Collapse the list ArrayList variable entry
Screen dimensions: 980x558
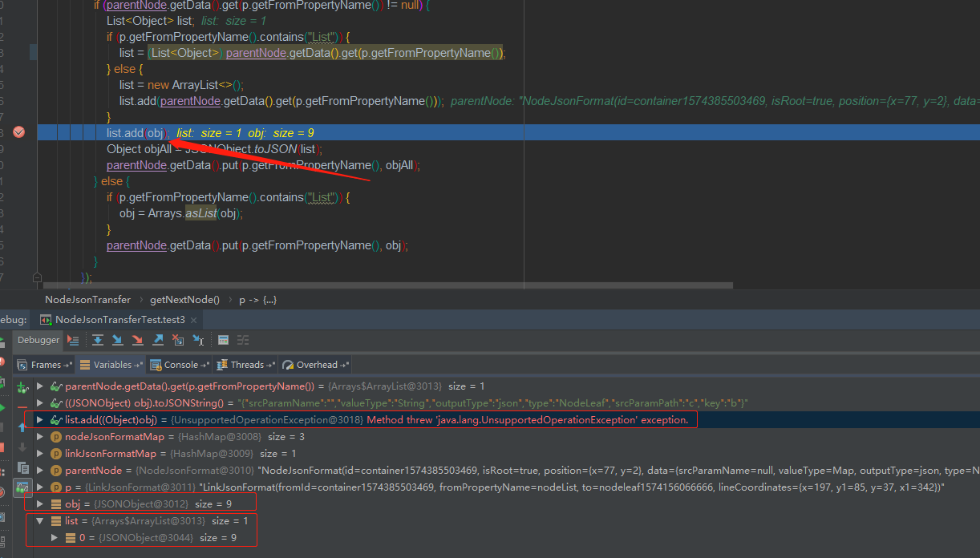pyautogui.click(x=39, y=520)
